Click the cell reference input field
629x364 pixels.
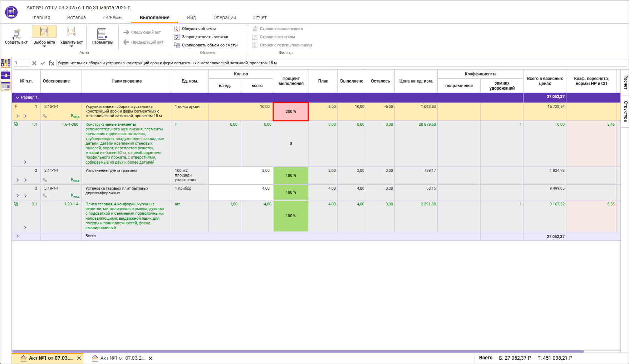pyautogui.click(x=21, y=63)
